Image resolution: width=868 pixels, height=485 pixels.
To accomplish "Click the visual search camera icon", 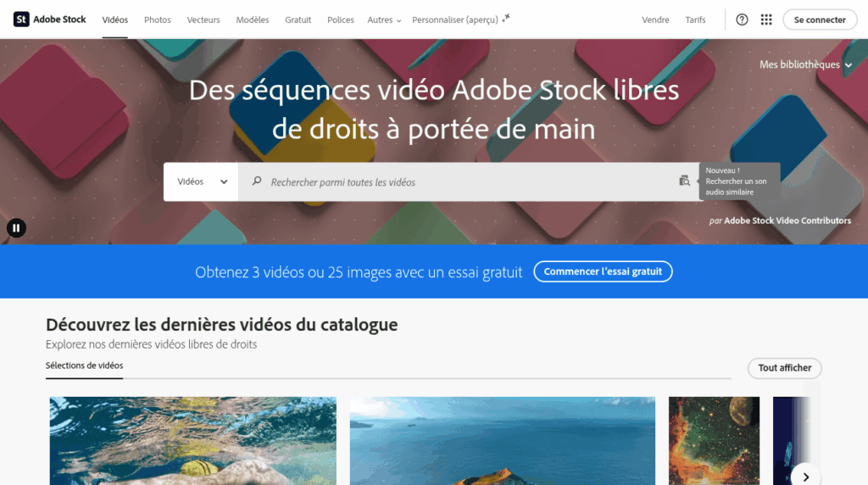I will coord(684,181).
